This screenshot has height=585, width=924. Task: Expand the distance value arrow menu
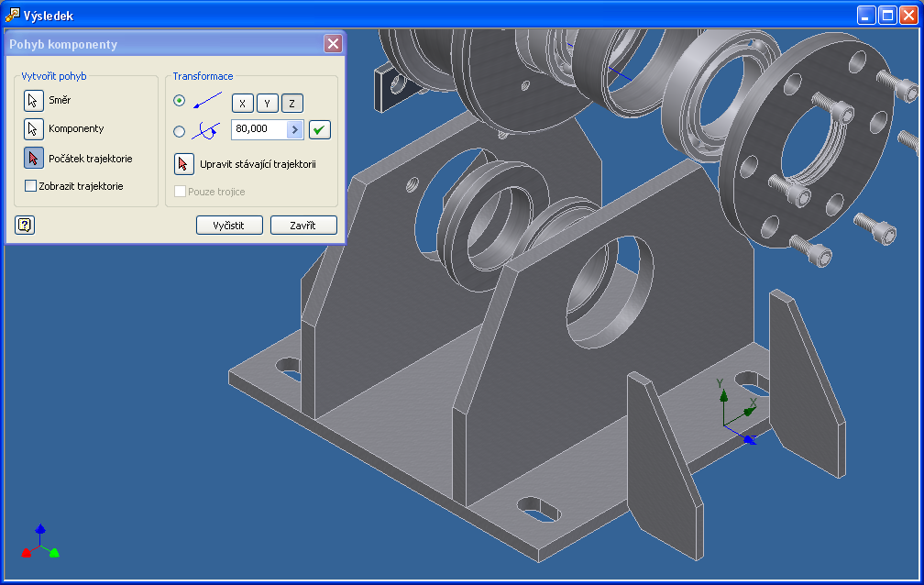[294, 129]
